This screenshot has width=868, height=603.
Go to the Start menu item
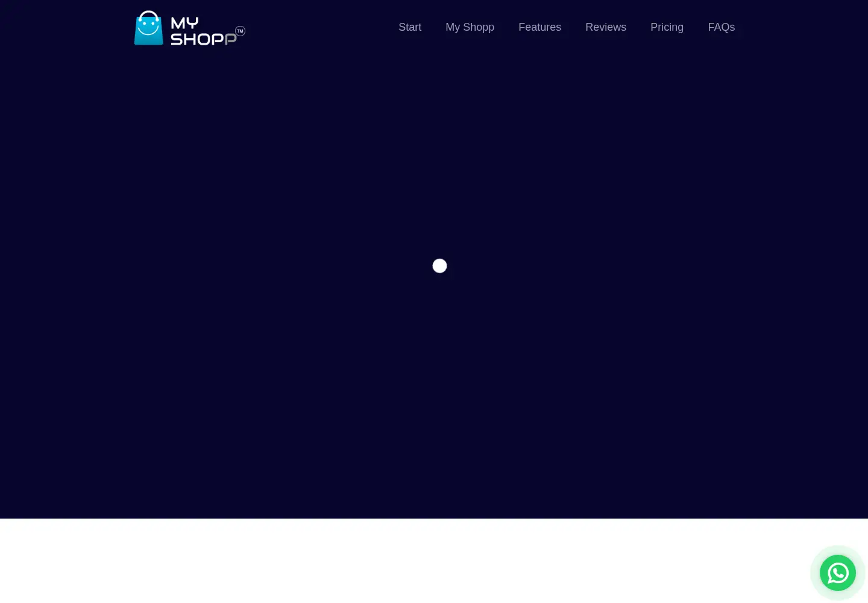pos(410,27)
